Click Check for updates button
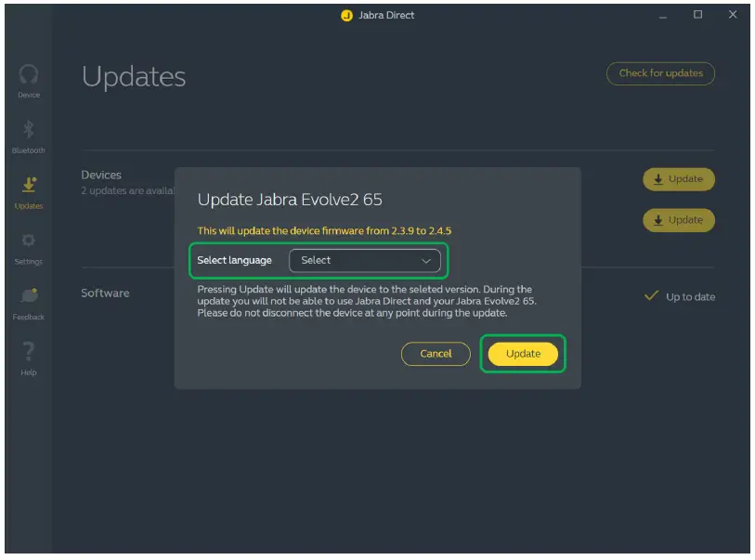This screenshot has width=755, height=560. 660,73
